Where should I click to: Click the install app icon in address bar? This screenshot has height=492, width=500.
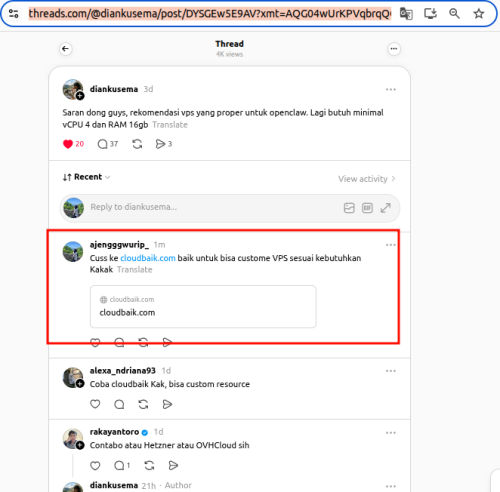(x=430, y=14)
